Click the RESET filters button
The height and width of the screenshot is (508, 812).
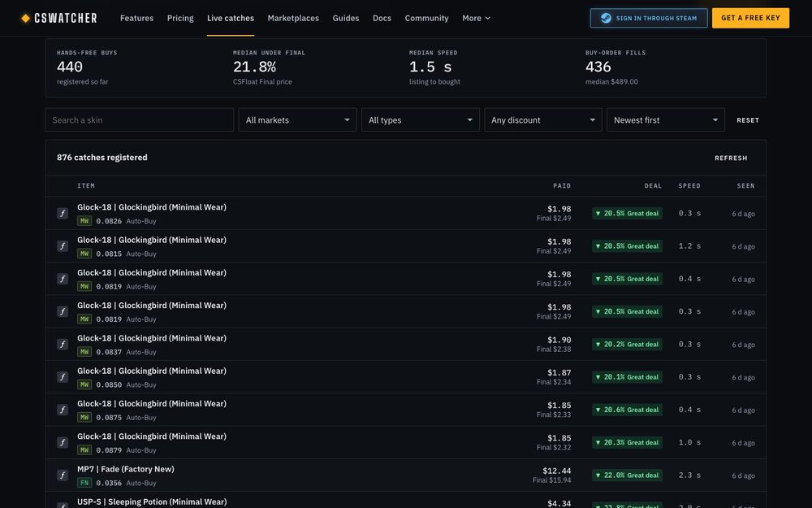pyautogui.click(x=748, y=120)
